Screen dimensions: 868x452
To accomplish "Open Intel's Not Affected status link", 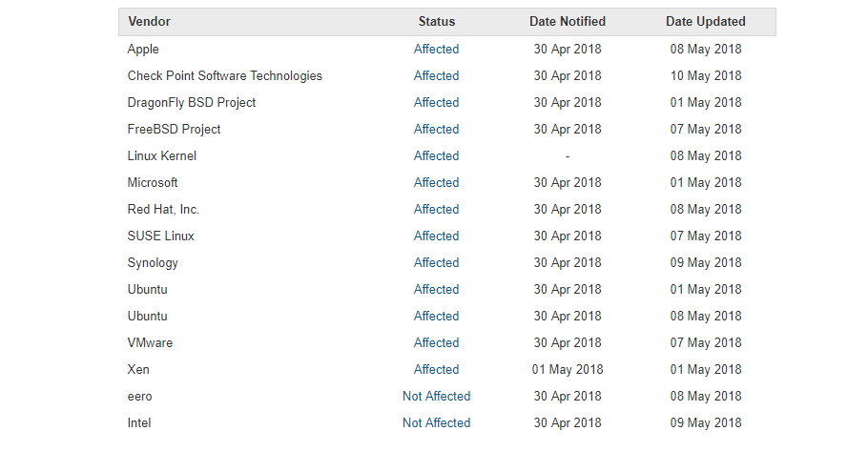I will tap(436, 422).
